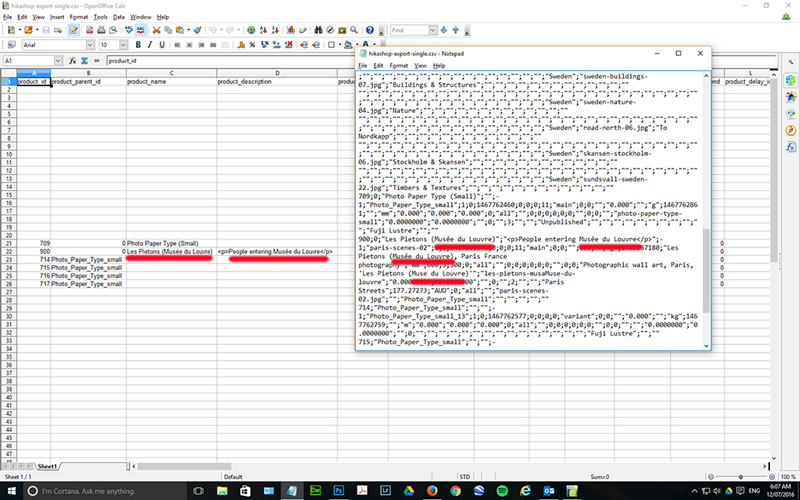Toggle italic formatting in Calc toolbar
Screen dimensions: 800x500
click(150, 45)
